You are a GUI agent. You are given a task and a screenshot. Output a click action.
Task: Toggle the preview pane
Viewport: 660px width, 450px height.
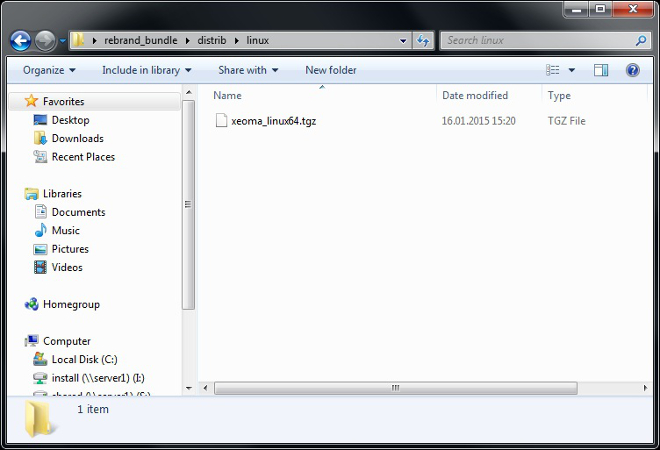coord(601,70)
